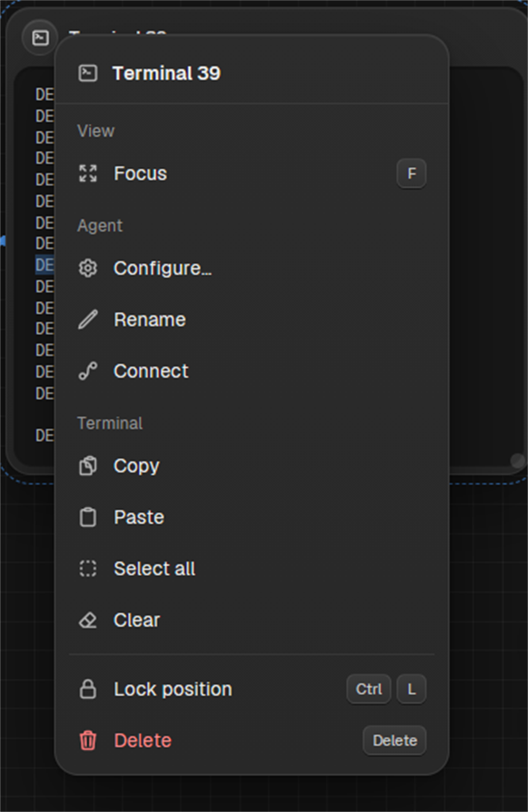Click the Connect link icon
Screen dimensions: 528x812
tap(88, 371)
